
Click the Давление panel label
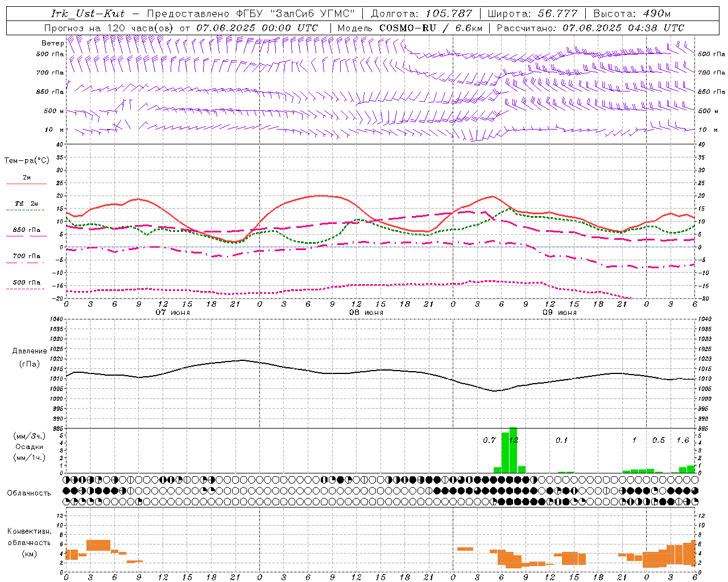[x=29, y=351]
